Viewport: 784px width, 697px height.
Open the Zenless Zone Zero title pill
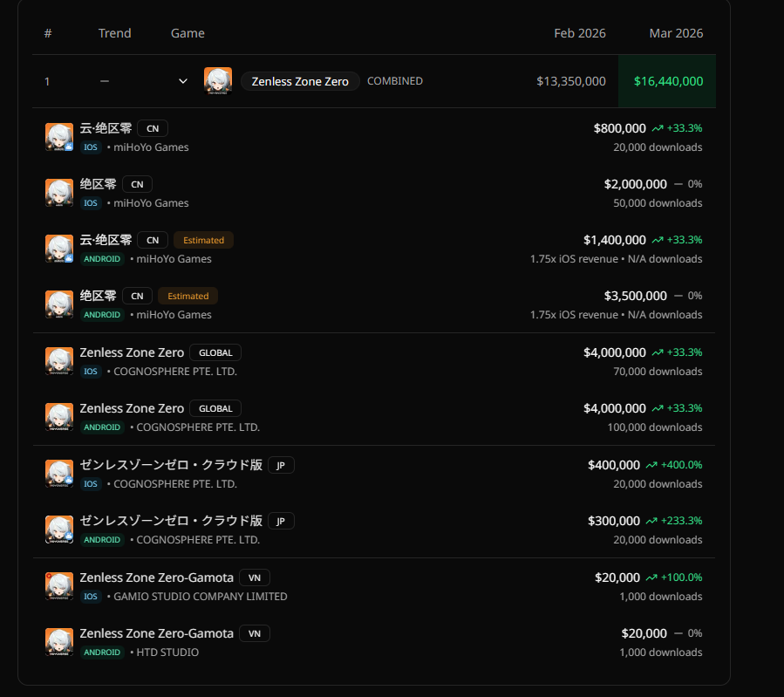coord(300,81)
